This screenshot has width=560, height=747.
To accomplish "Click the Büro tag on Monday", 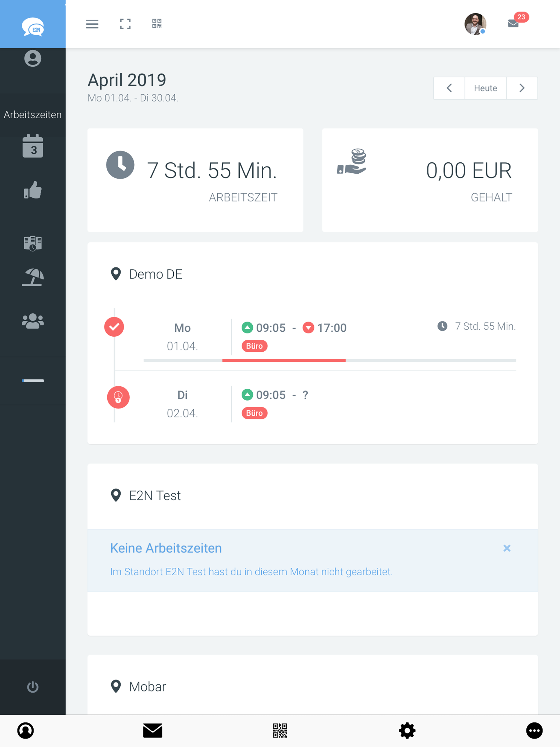I will [x=254, y=346].
